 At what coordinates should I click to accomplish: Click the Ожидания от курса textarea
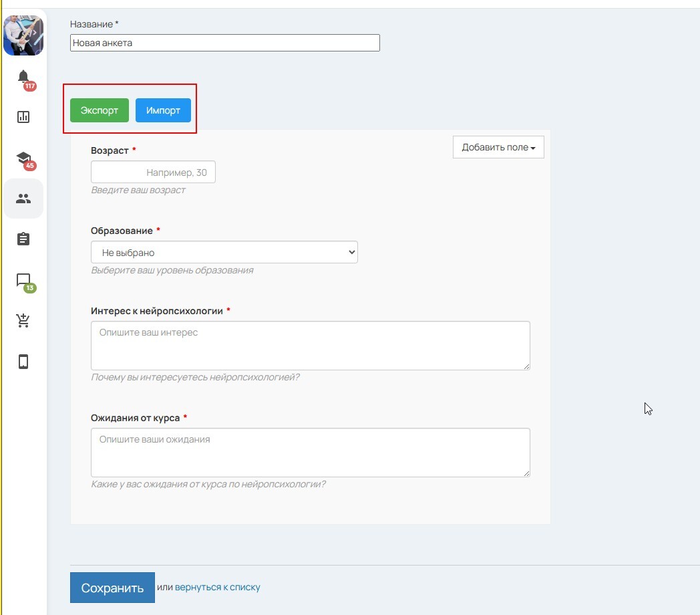click(x=310, y=453)
